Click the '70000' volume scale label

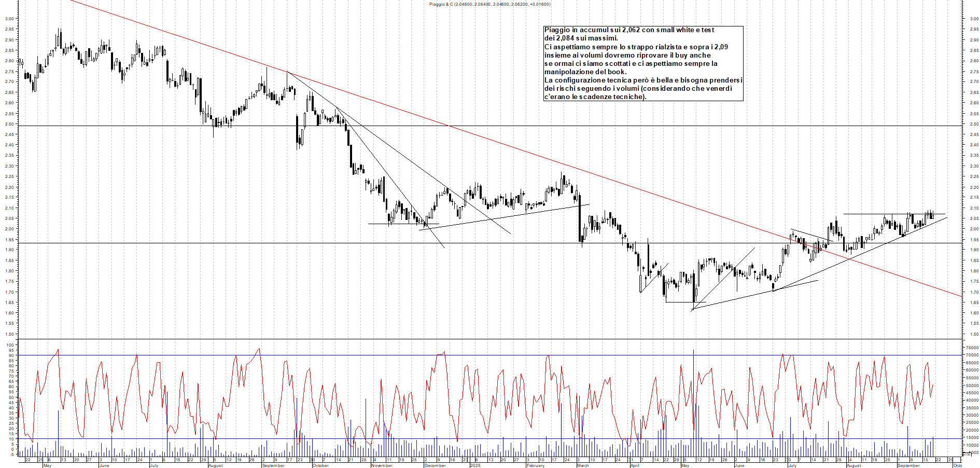pyautogui.click(x=972, y=355)
